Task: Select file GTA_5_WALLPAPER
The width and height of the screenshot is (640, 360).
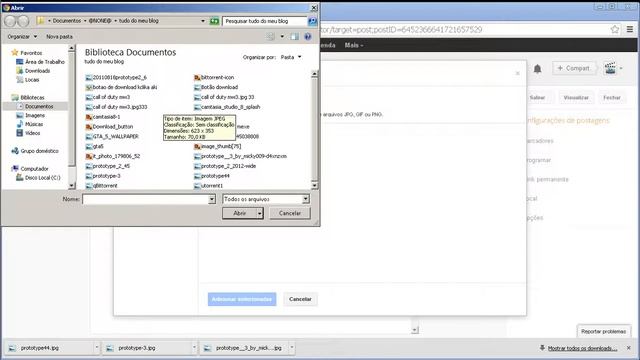Action: pos(112,136)
